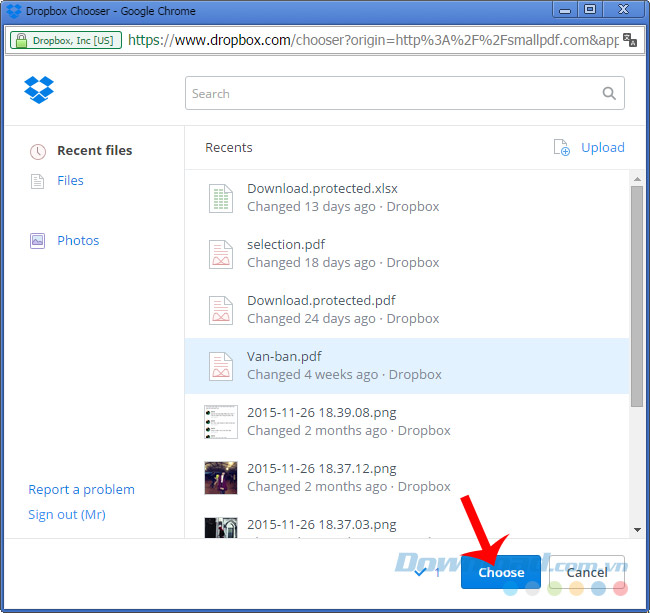Click the Cancel button

[x=587, y=572]
